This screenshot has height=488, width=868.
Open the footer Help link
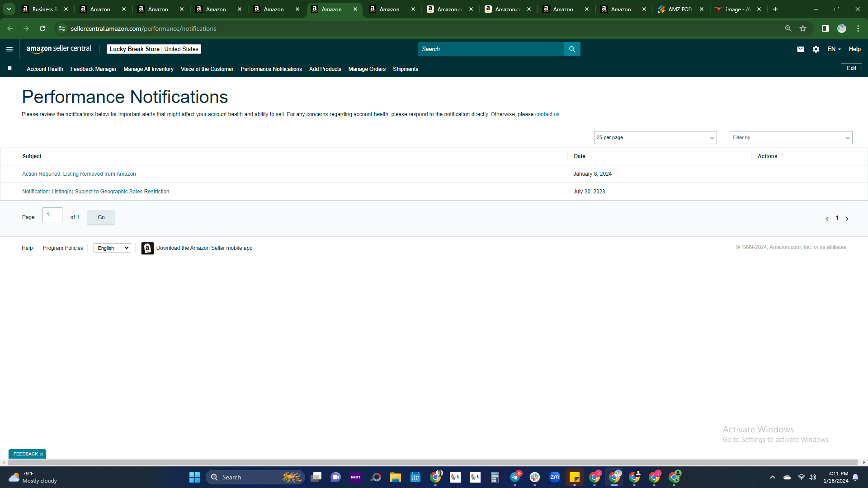[27, 248]
